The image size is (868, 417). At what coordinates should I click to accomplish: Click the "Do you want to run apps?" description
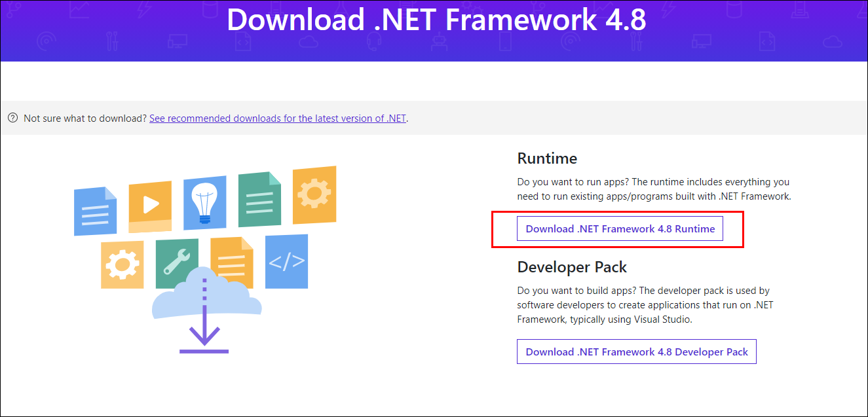pos(654,189)
